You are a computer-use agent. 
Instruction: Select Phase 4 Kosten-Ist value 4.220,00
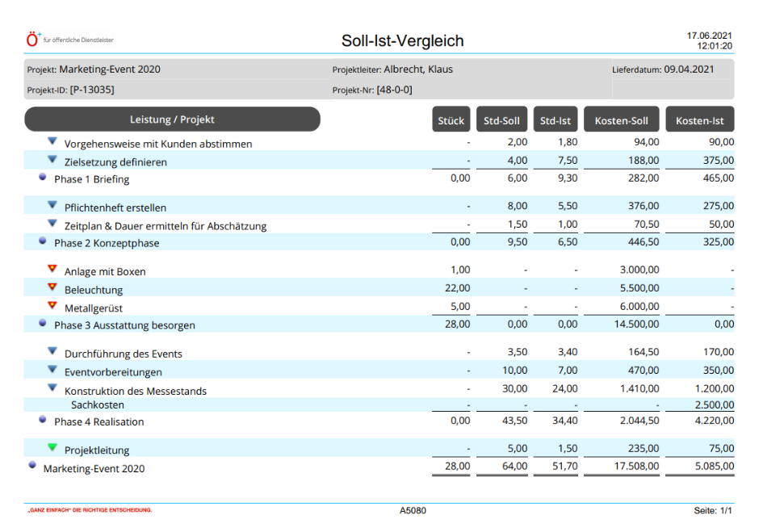[x=715, y=420]
